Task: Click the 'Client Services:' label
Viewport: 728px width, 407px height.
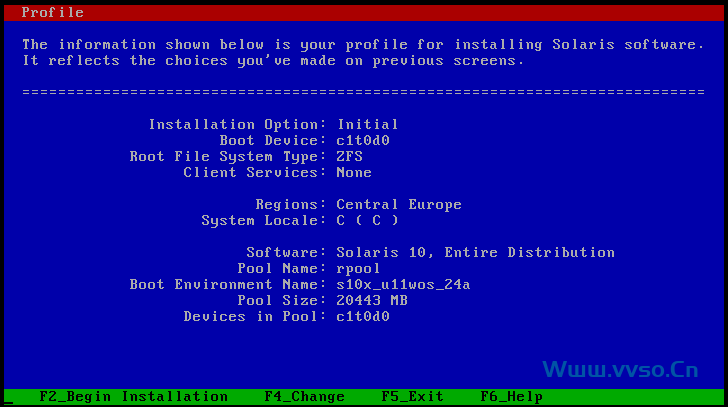Action: [x=255, y=173]
